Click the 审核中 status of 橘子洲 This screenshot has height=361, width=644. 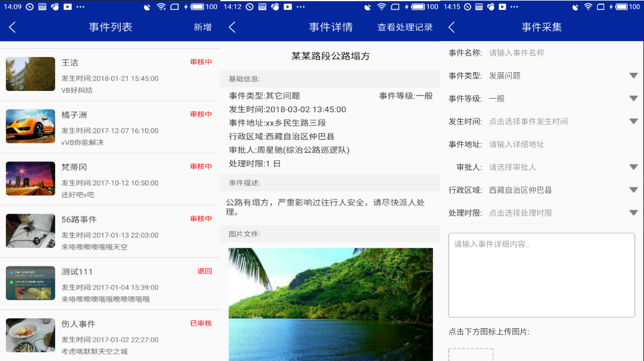pos(201,114)
